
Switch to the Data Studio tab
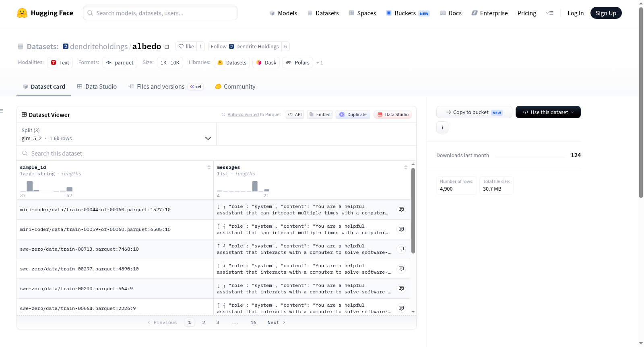click(x=97, y=87)
